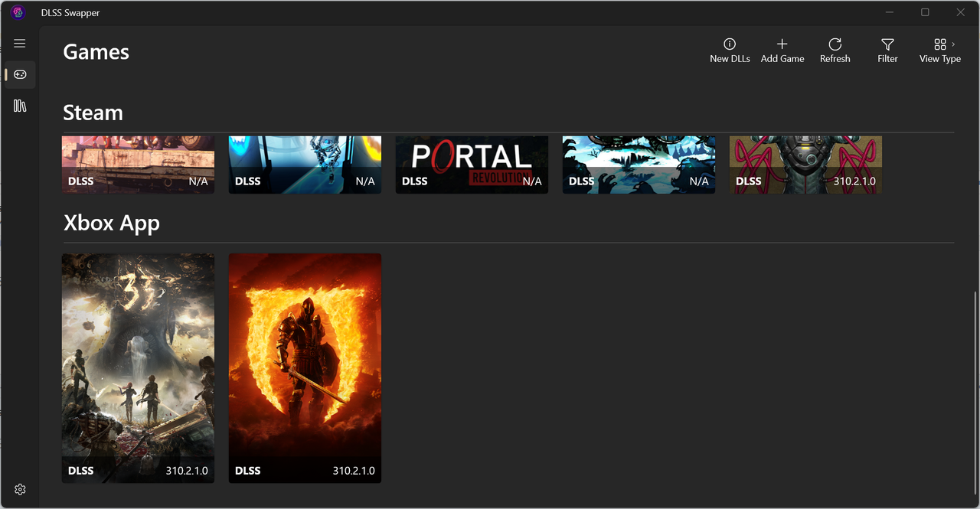The width and height of the screenshot is (980, 509).
Task: Open the Library sidebar icon
Action: (20, 106)
